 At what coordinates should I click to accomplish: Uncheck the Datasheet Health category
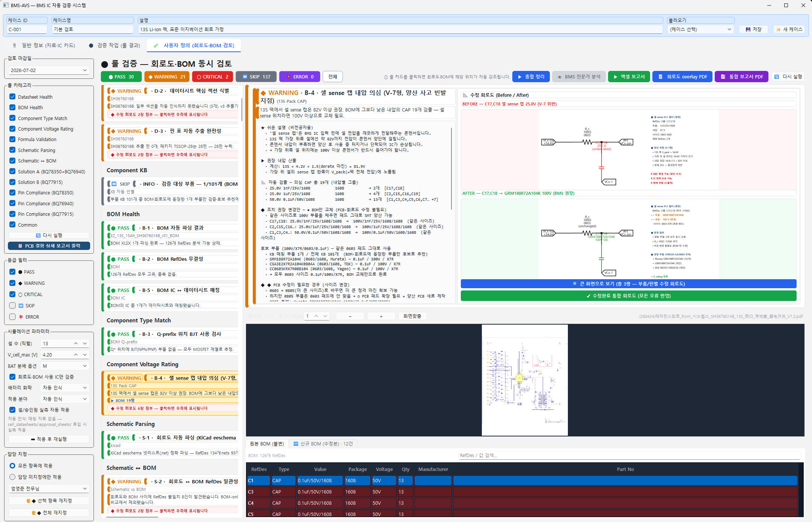click(x=12, y=96)
